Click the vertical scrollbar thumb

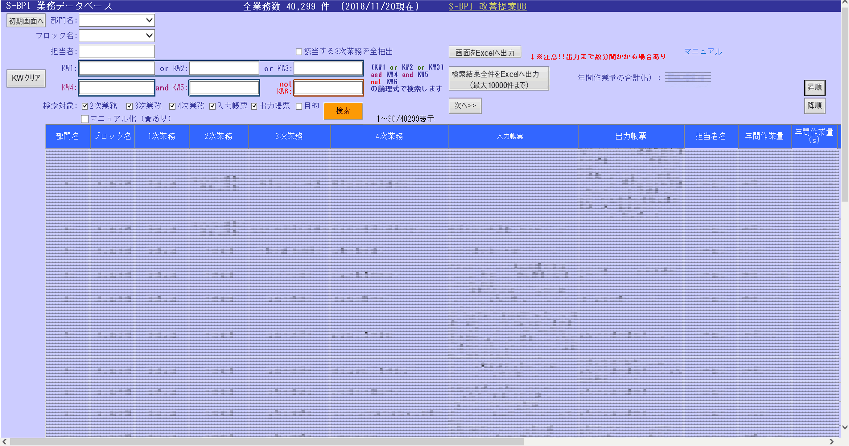click(x=844, y=103)
